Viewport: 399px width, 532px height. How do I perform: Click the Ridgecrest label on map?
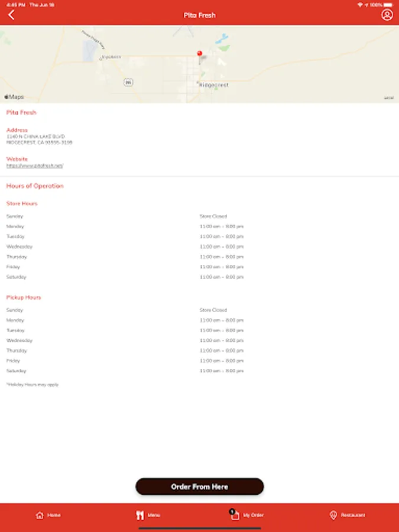coord(214,85)
